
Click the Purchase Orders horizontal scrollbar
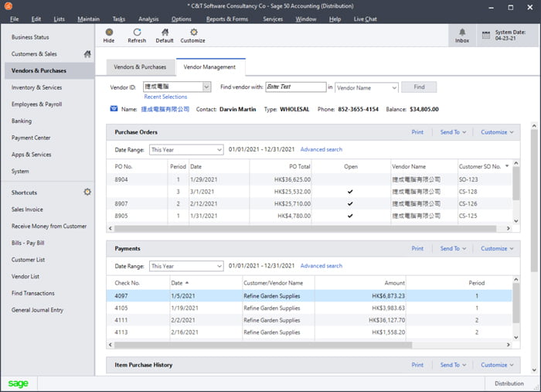pyautogui.click(x=305, y=228)
